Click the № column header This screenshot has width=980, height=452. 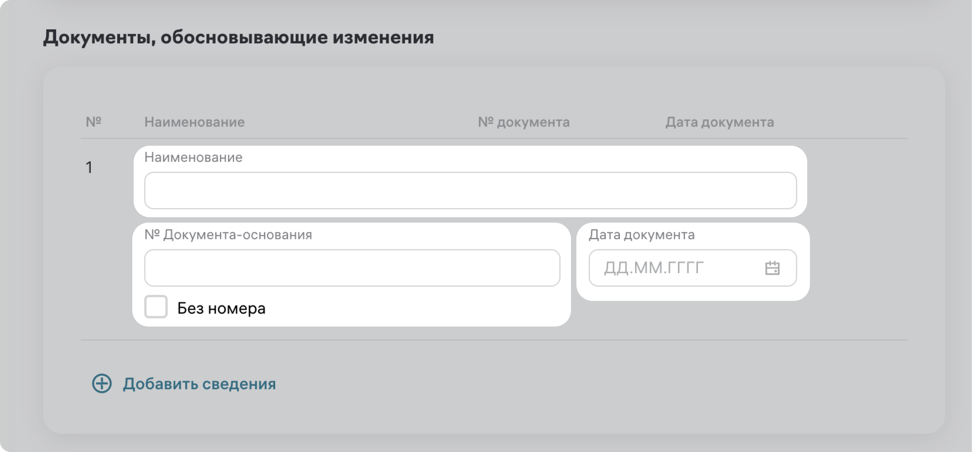93,122
